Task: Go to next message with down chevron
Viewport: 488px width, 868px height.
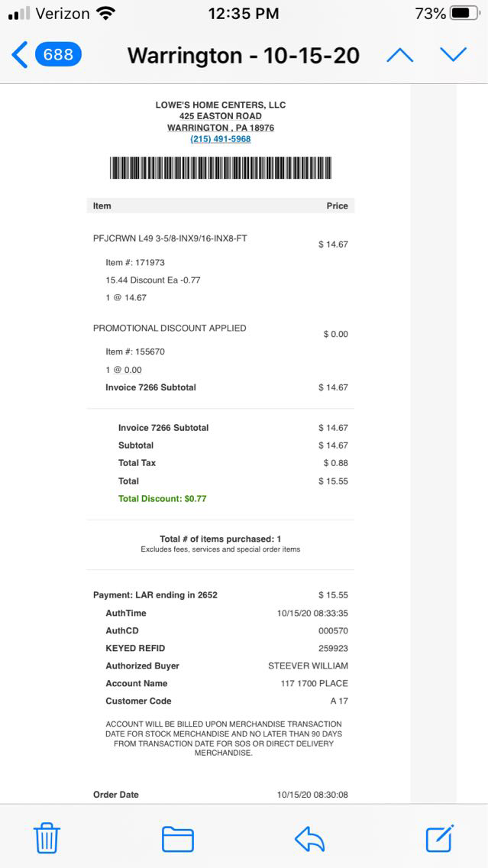Action: pyautogui.click(x=453, y=55)
